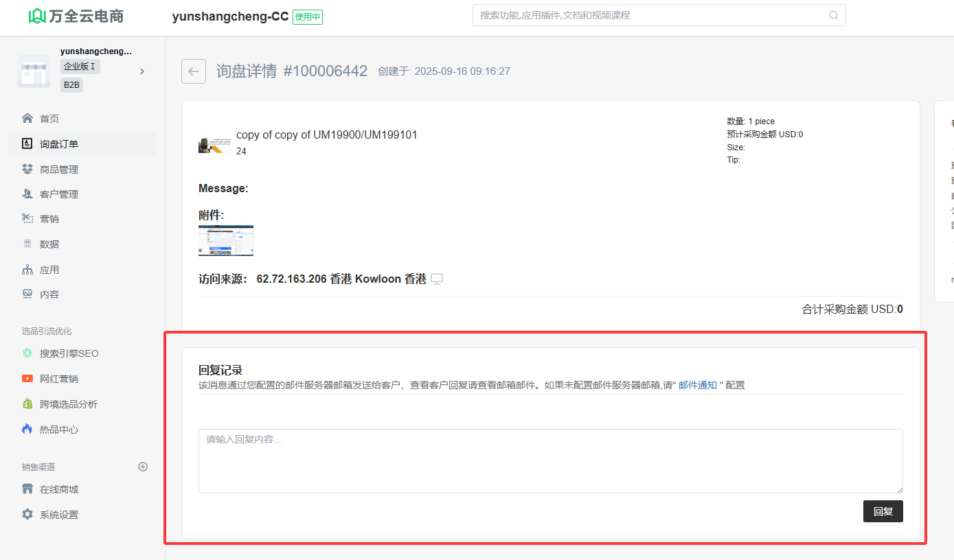The width and height of the screenshot is (954, 560).
Task: Click the search magnifier icon in top bar
Action: [834, 15]
